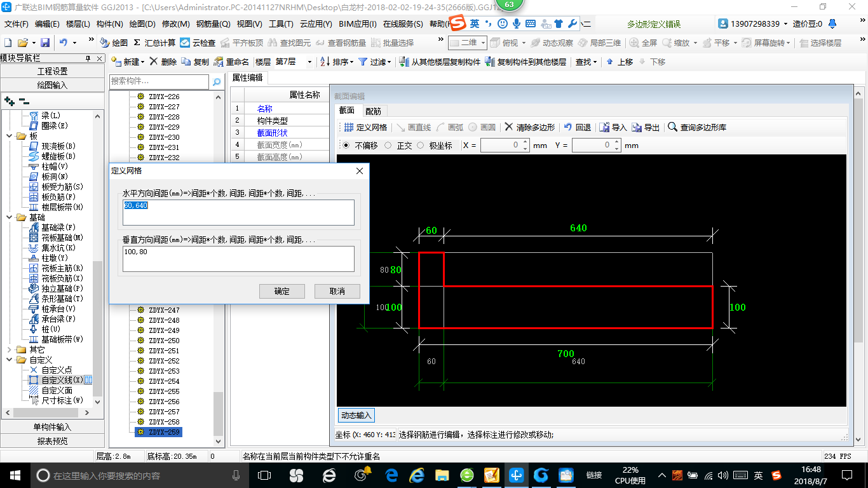This screenshot has width=868, height=488.
Task: Click 重命名 rename component icon
Action: [x=232, y=62]
